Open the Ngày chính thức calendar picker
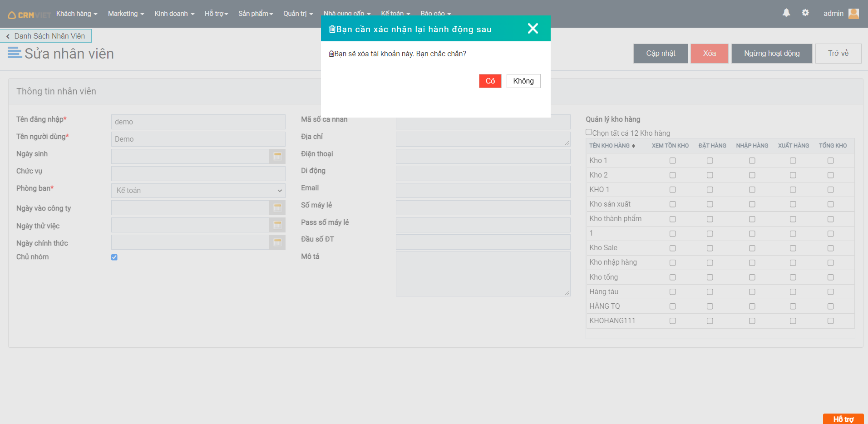Viewport: 868px width, 424px height. [x=277, y=242]
